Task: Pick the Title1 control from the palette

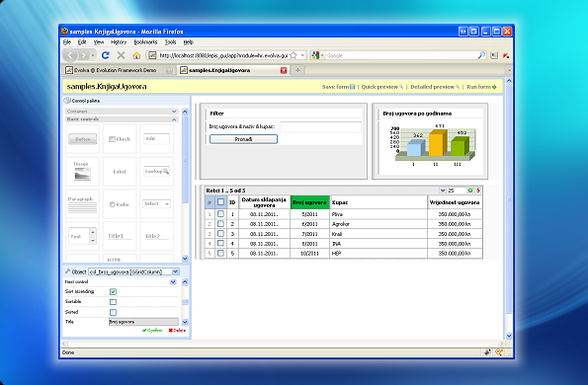Action: click(120, 236)
